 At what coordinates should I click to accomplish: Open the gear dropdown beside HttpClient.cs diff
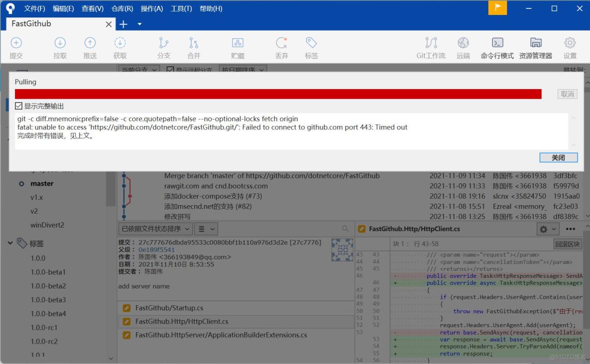[547, 229]
